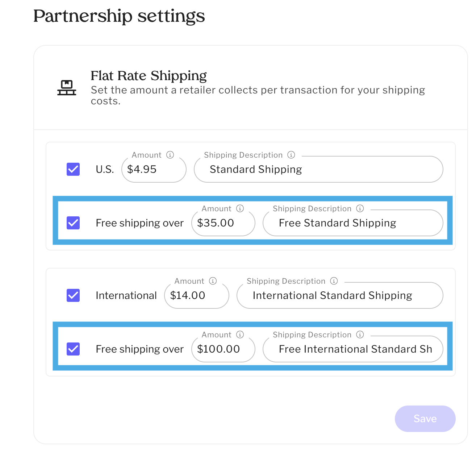476x453 pixels.
Task: Click info icon next to U.S. Amount
Action: [x=170, y=155]
